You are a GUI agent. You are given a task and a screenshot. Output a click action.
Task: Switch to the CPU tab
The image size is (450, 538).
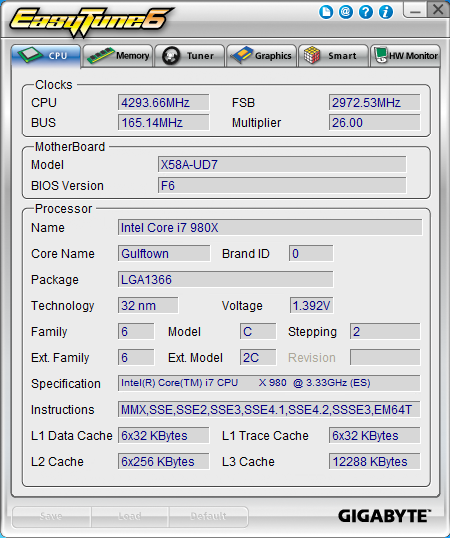tap(46, 56)
